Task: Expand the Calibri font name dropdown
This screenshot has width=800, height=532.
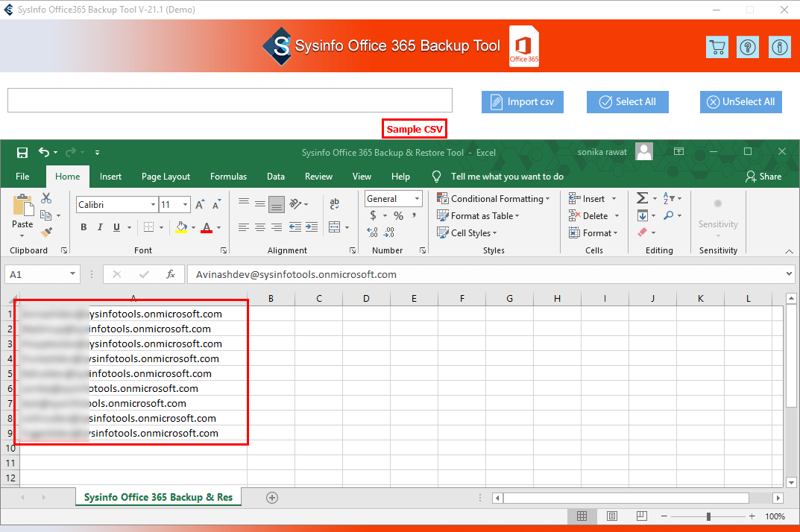Action: pos(153,204)
